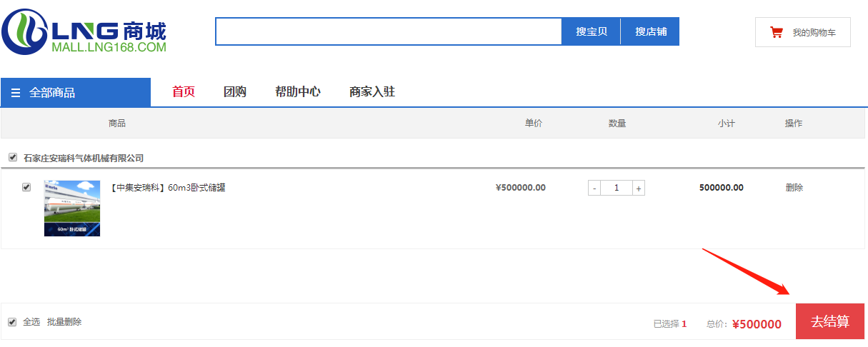This screenshot has width=868, height=347.
Task: Click the hamburger menu icon
Action: coord(16,93)
